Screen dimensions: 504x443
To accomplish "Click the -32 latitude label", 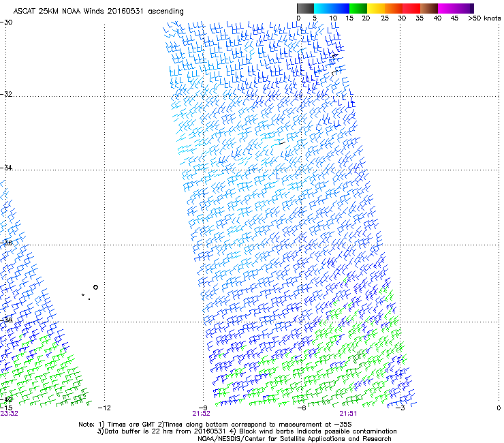I will click(x=6, y=94).
